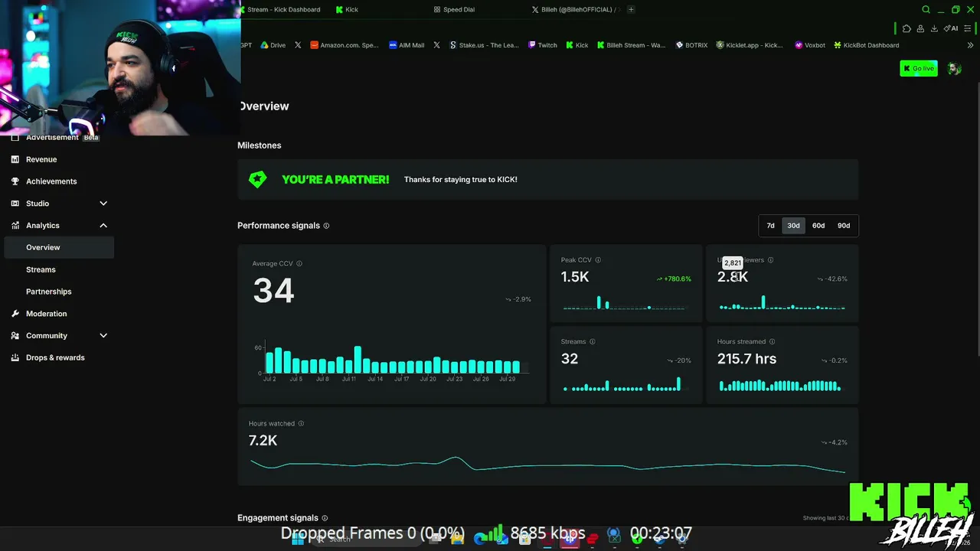Open the Amazon.com bookmark
The width and height of the screenshot is (980, 551).
click(x=345, y=45)
